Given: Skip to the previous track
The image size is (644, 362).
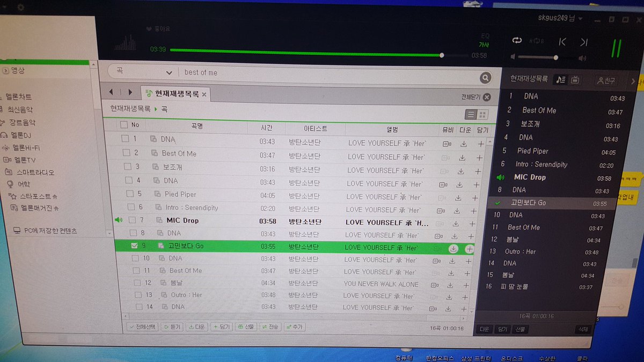Looking at the screenshot, I should click(x=562, y=42).
